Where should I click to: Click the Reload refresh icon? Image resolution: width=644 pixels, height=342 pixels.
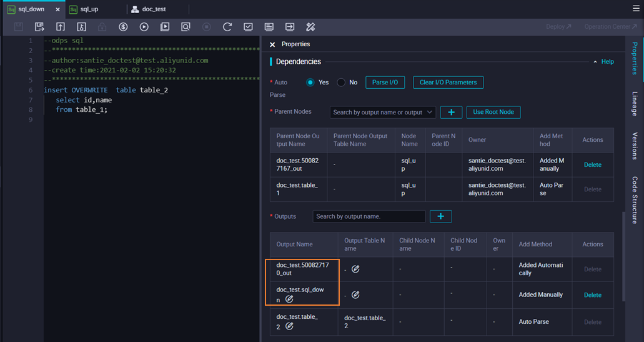[x=227, y=27]
